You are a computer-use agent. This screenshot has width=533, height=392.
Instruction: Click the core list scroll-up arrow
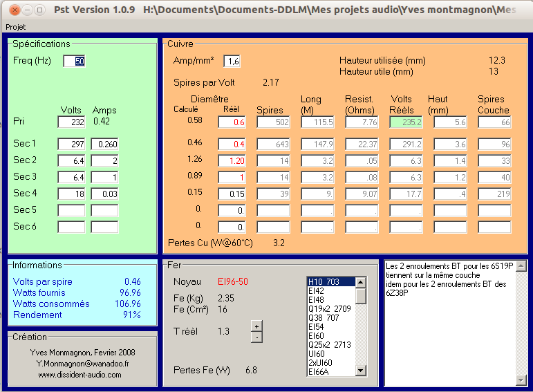(x=361, y=282)
